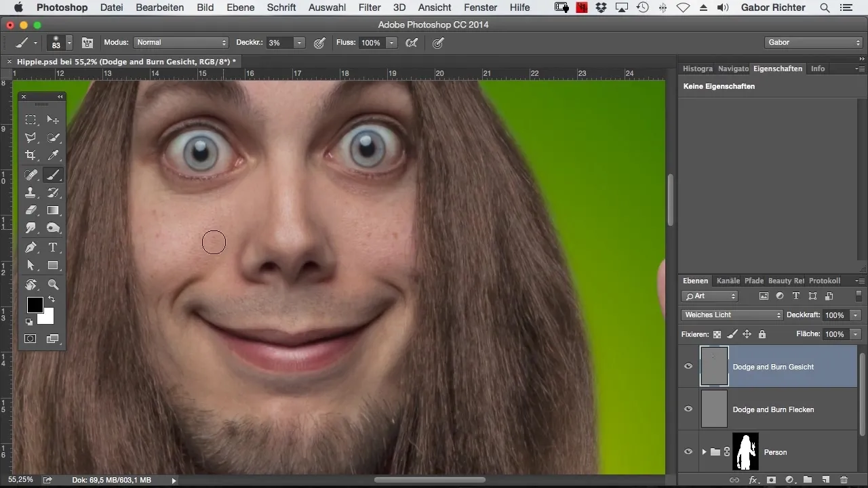The width and height of the screenshot is (868, 488).
Task: Switch to the Kanäle tab
Action: tap(728, 281)
